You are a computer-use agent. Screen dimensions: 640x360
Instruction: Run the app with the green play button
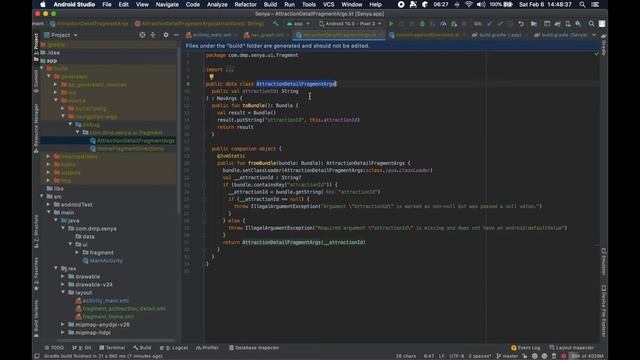(391, 24)
